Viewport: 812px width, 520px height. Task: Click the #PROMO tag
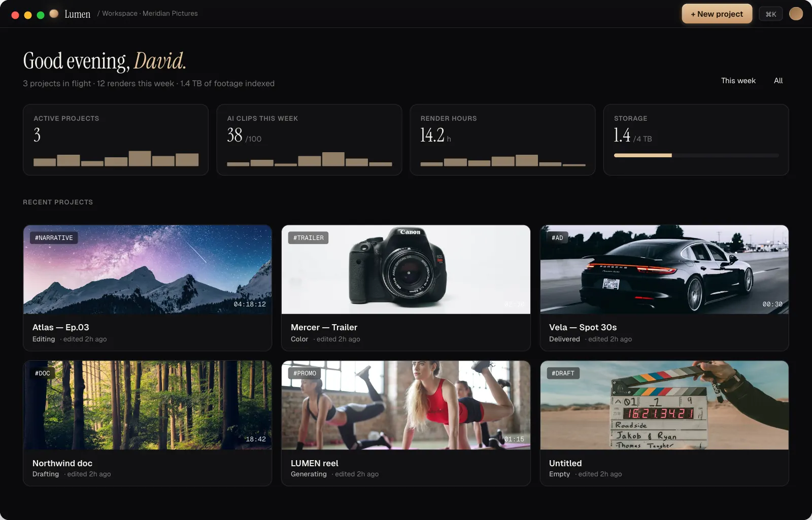304,373
